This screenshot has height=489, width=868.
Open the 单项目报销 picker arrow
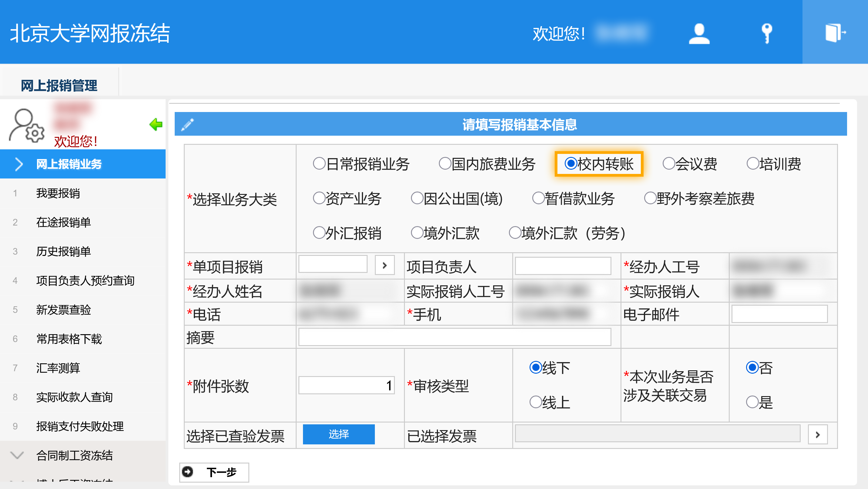(385, 266)
